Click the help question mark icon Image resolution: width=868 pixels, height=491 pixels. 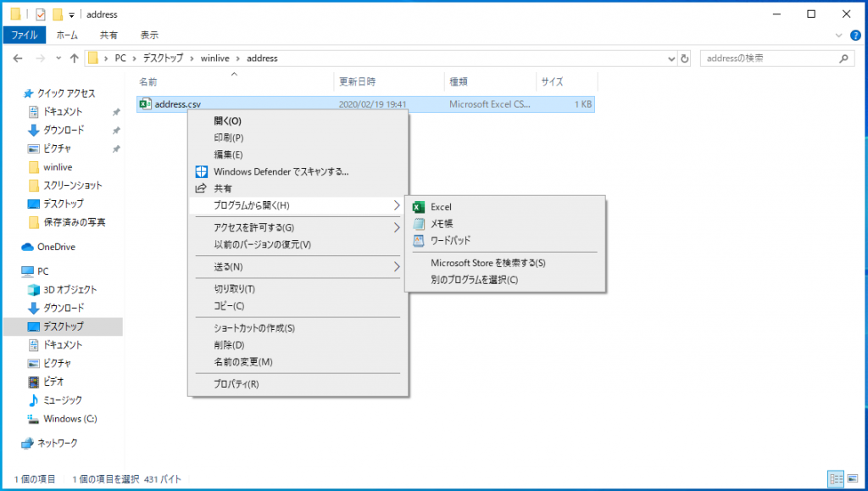pyautogui.click(x=854, y=35)
